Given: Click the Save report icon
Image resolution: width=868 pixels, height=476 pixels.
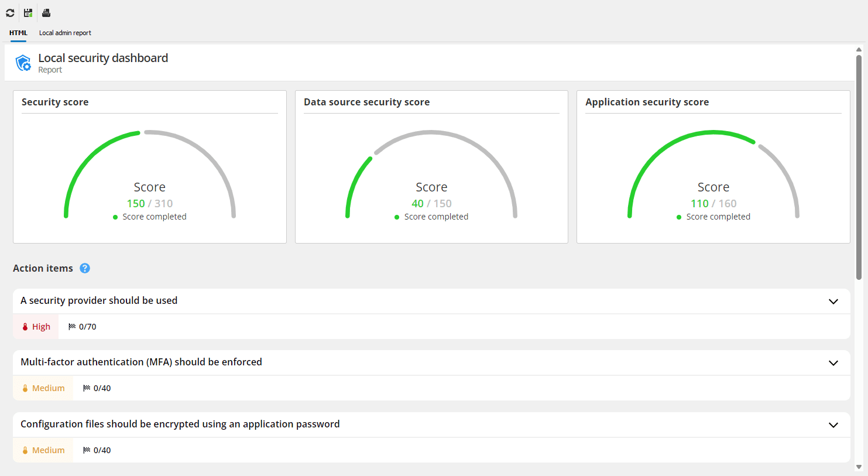Looking at the screenshot, I should coord(28,13).
